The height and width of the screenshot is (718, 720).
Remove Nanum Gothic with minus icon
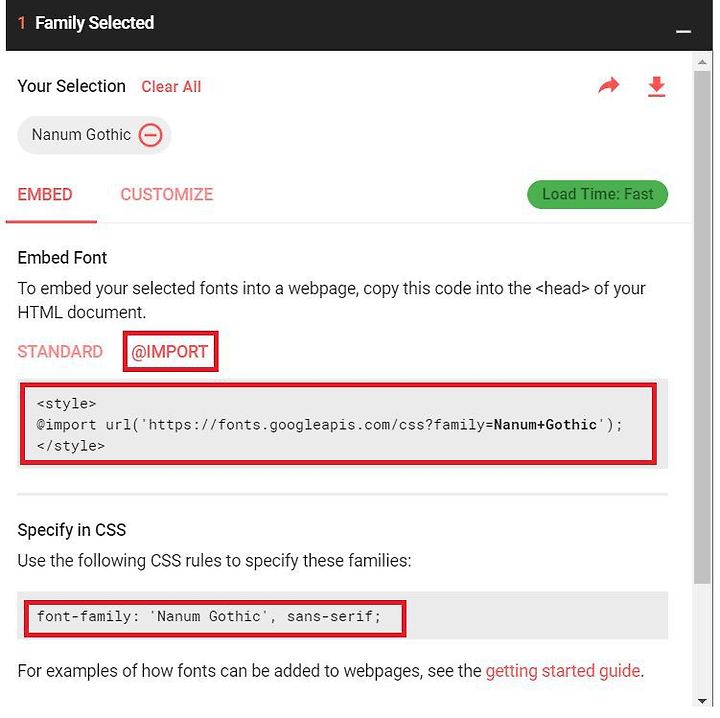151,135
